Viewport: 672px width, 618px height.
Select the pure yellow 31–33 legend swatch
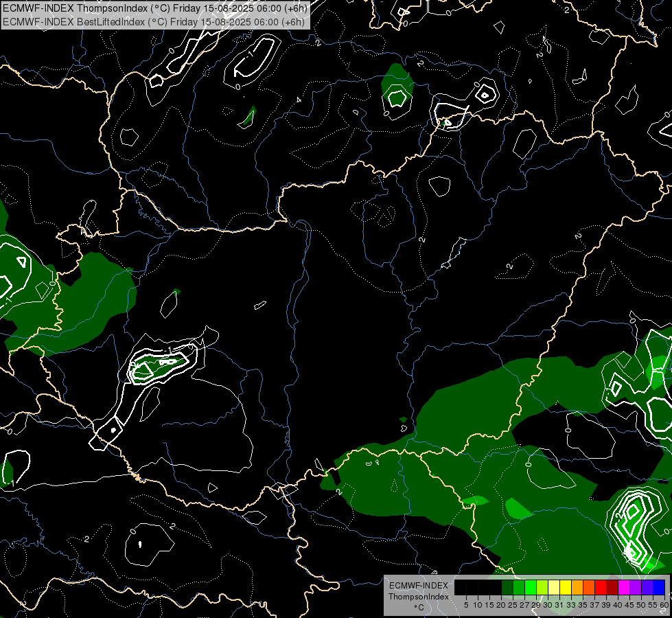coord(566,587)
